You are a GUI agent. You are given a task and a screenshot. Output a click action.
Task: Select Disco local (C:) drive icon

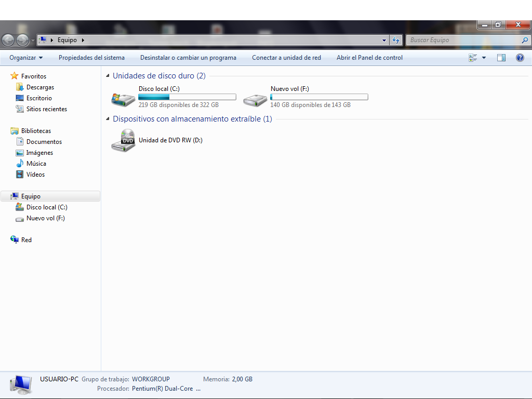pos(123,99)
